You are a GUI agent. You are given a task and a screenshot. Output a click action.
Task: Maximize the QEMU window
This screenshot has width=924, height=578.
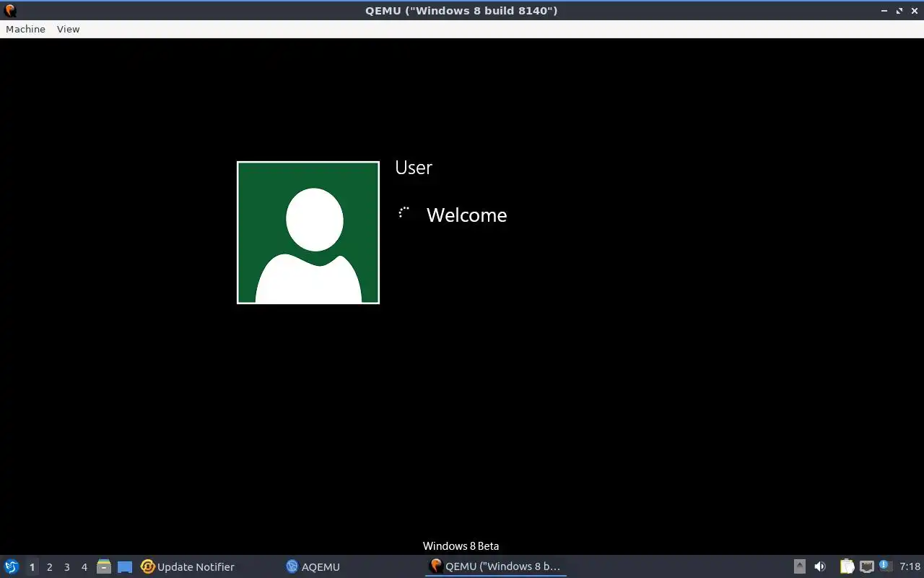pyautogui.click(x=899, y=11)
